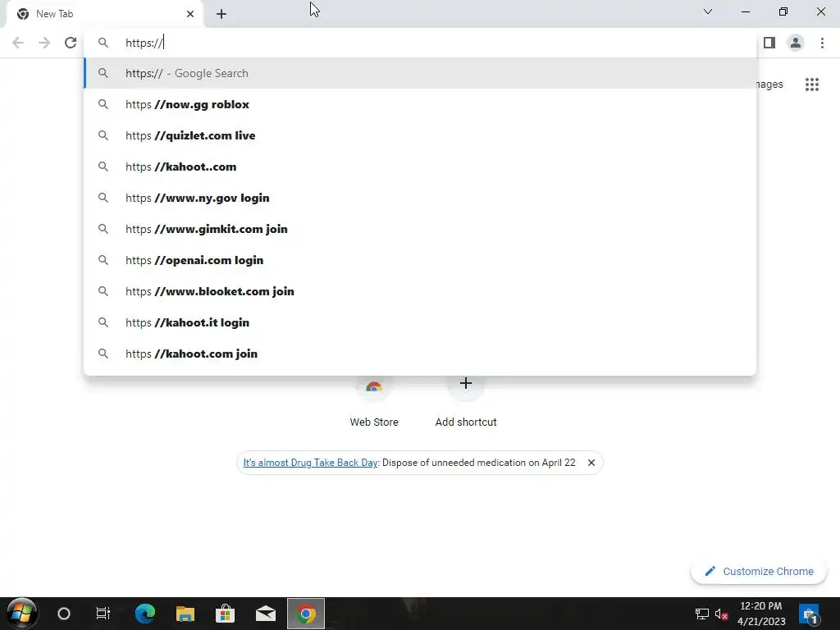Select the New Tab tab
This screenshot has height=630, width=840.
point(104,14)
